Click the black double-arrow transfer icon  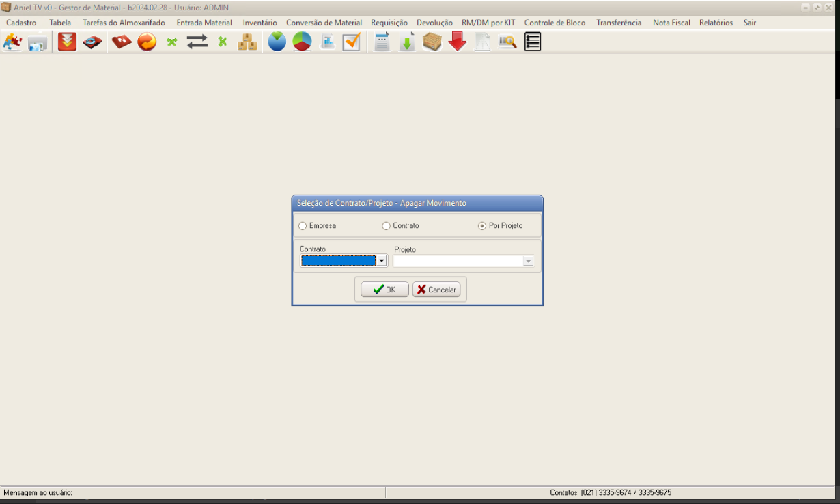[x=197, y=42]
